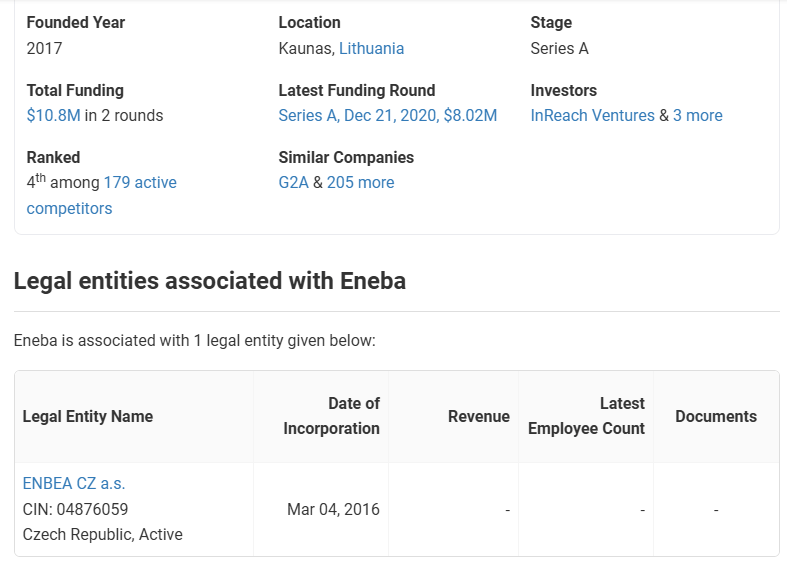Open the Series A, Dec 21, 2020 funding round
This screenshot has width=787, height=565.
[x=387, y=115]
